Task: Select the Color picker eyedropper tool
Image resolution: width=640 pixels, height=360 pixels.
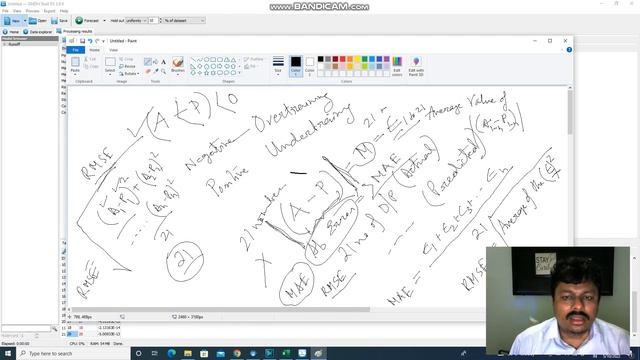Action: (x=156, y=71)
